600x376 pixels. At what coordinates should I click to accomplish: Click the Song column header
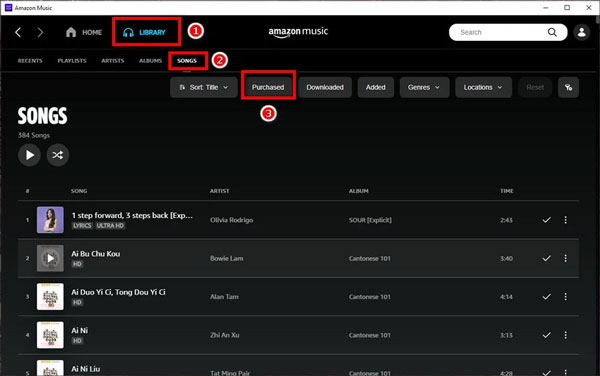79,191
